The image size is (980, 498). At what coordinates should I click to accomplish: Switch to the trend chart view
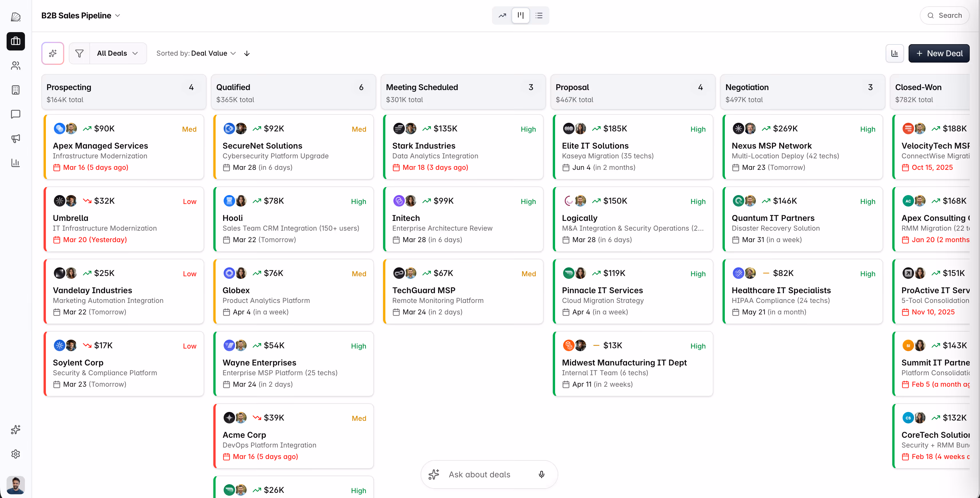[x=502, y=15]
